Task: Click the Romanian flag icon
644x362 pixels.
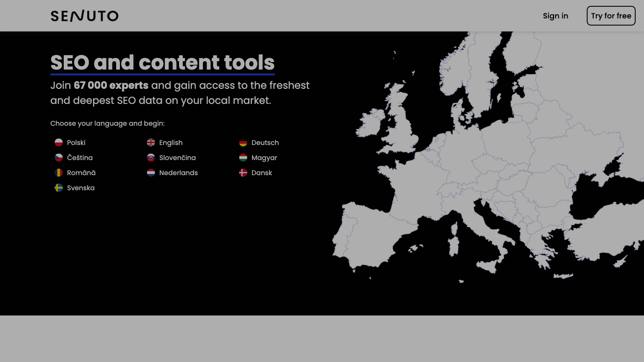Action: click(59, 173)
